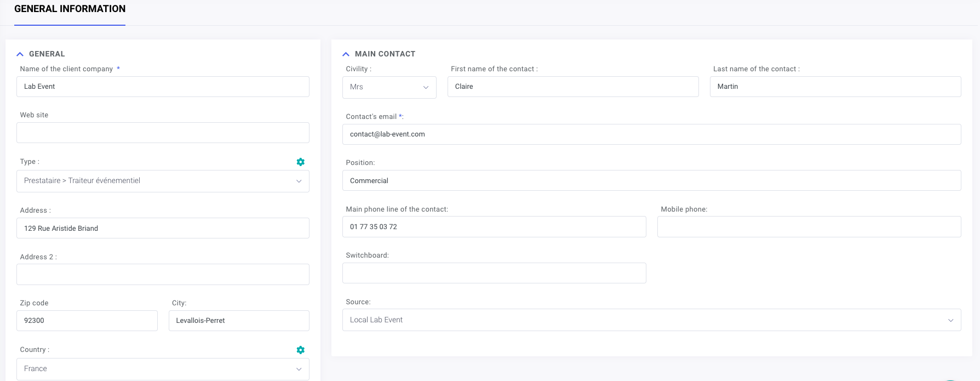The height and width of the screenshot is (381, 980).
Task: Open the Source dropdown Local Lab Event
Action: point(651,320)
